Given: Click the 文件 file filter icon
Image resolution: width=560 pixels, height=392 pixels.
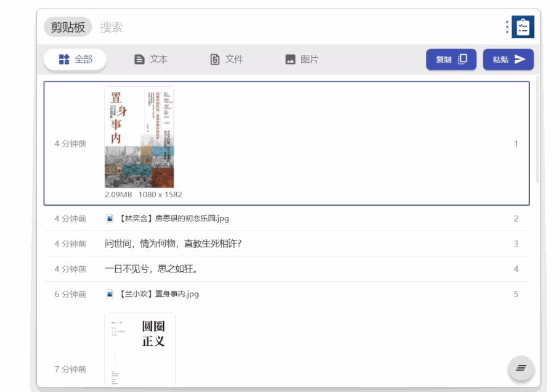Looking at the screenshot, I should click(x=214, y=60).
